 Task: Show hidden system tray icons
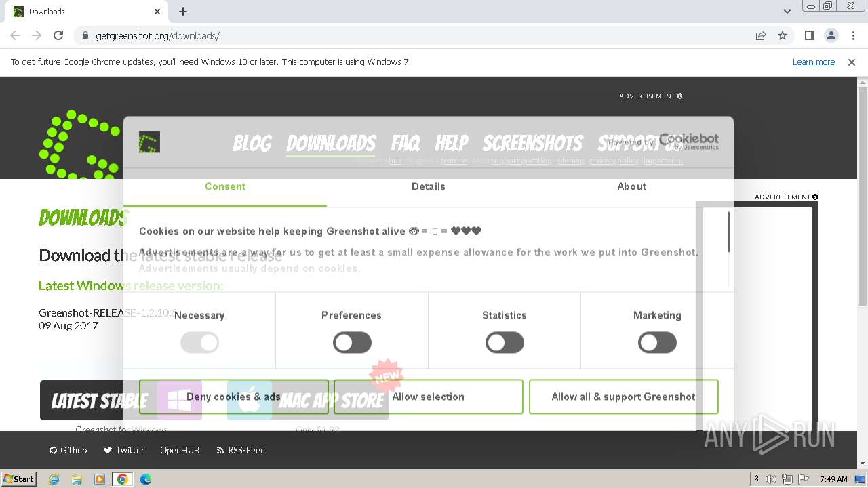pos(756,479)
